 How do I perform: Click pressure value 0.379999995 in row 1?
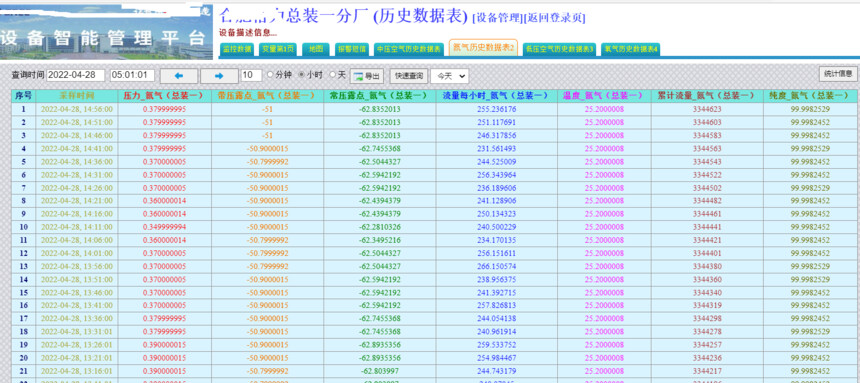pos(165,109)
